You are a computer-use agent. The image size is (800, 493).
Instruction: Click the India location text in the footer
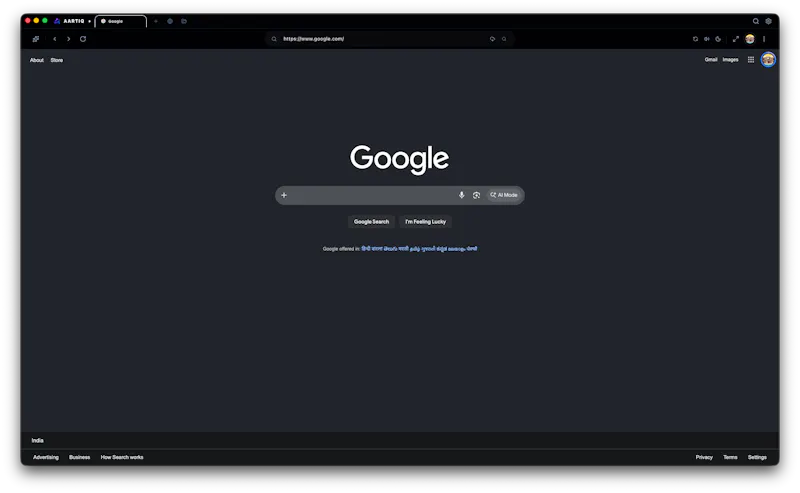[x=37, y=440]
